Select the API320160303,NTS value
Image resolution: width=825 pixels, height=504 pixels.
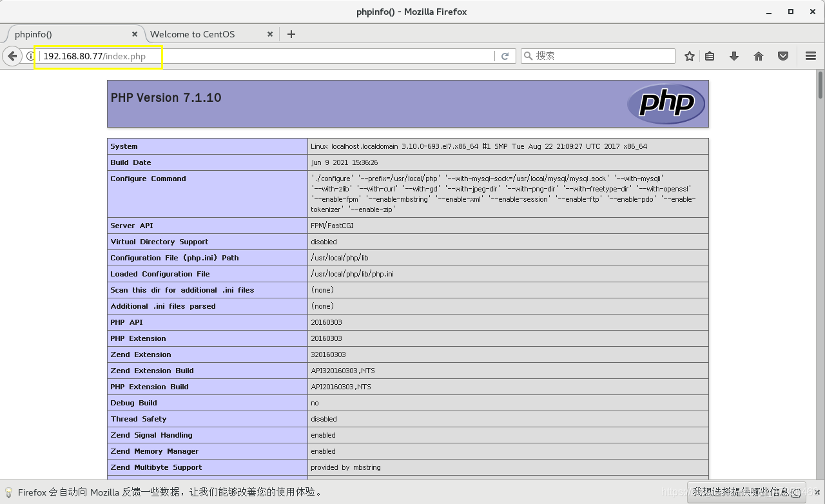[343, 371]
